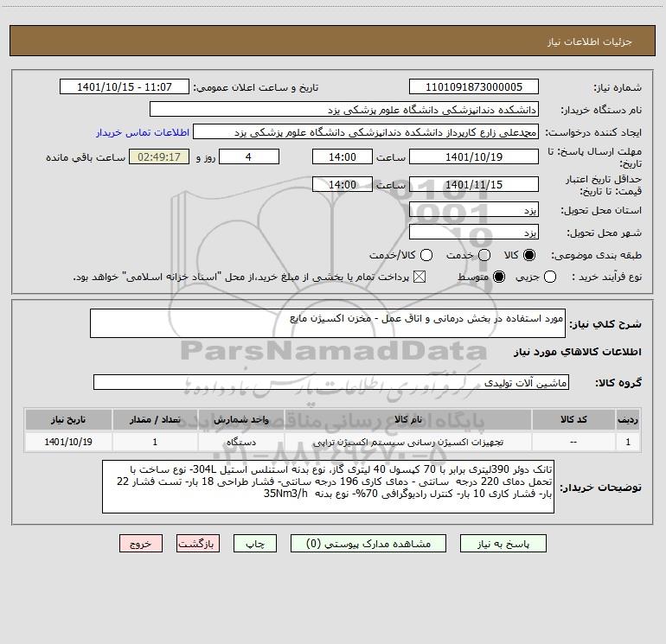Click the استان محل تحویل field
This screenshot has width=666, height=644.
tap(474, 209)
